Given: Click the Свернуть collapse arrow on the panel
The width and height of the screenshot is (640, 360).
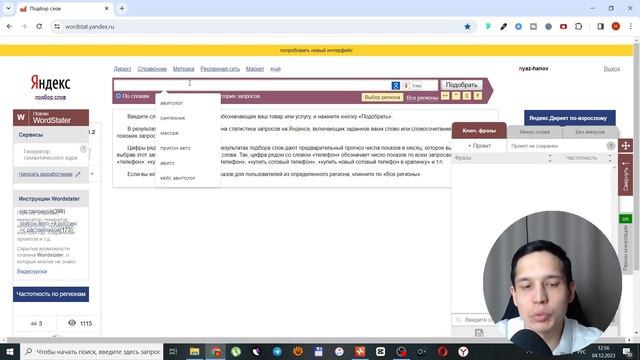Looking at the screenshot, I should point(625,175).
